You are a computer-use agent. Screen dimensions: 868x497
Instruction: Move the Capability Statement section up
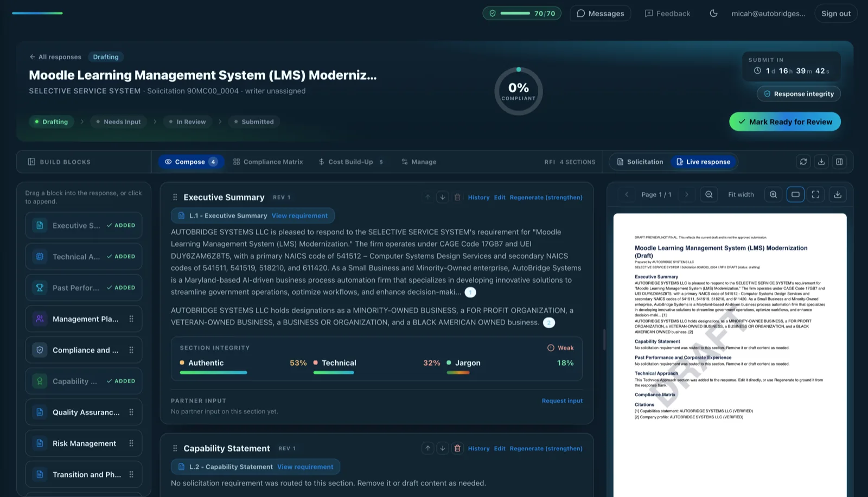pyautogui.click(x=428, y=448)
